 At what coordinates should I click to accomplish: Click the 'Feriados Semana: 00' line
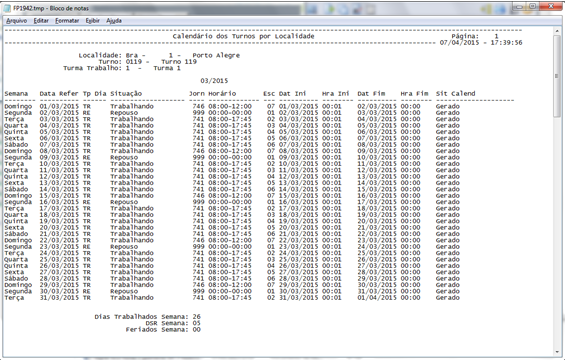[163, 329]
